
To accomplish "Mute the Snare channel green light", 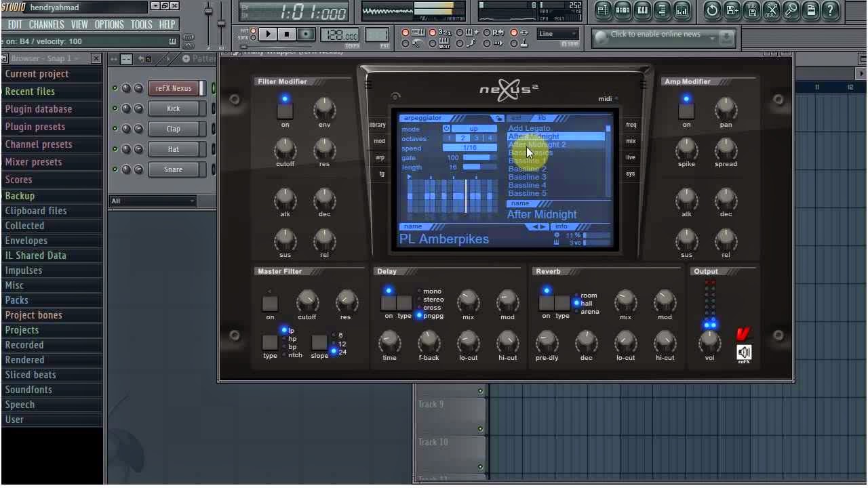I will click(x=115, y=169).
